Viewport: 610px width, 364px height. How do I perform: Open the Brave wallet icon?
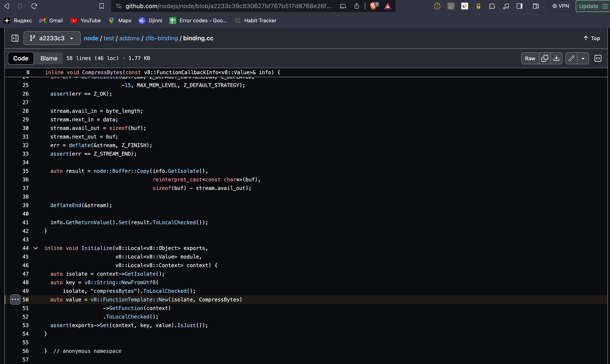click(x=536, y=6)
